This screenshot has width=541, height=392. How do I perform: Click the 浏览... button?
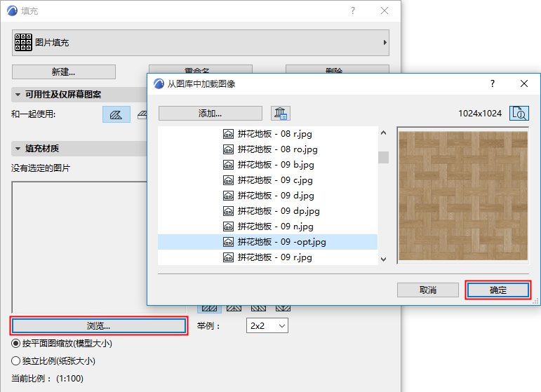click(99, 326)
